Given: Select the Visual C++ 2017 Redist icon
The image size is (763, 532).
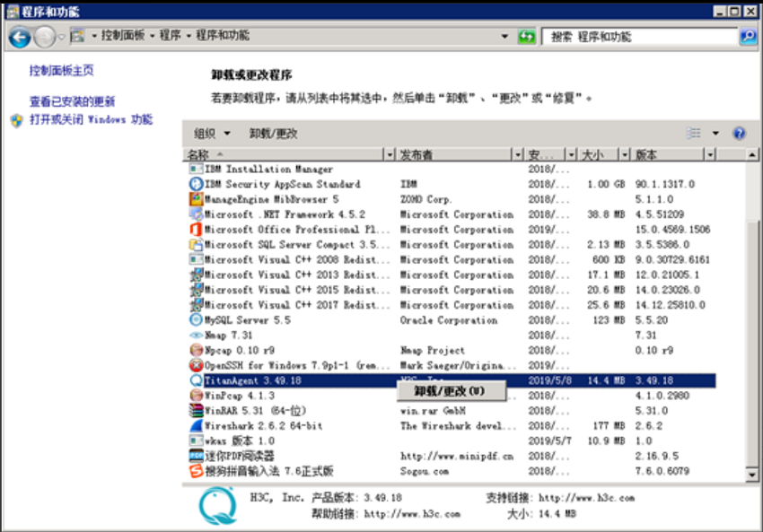Looking at the screenshot, I should (196, 305).
